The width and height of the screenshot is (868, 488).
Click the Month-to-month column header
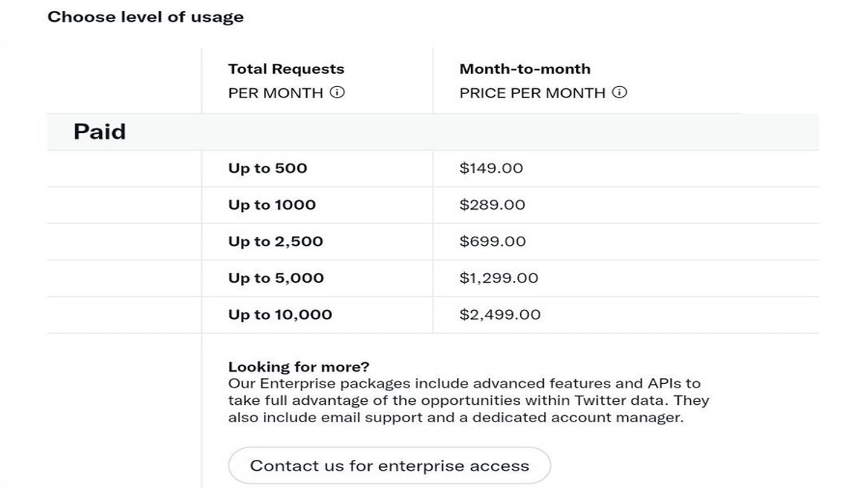(x=525, y=69)
